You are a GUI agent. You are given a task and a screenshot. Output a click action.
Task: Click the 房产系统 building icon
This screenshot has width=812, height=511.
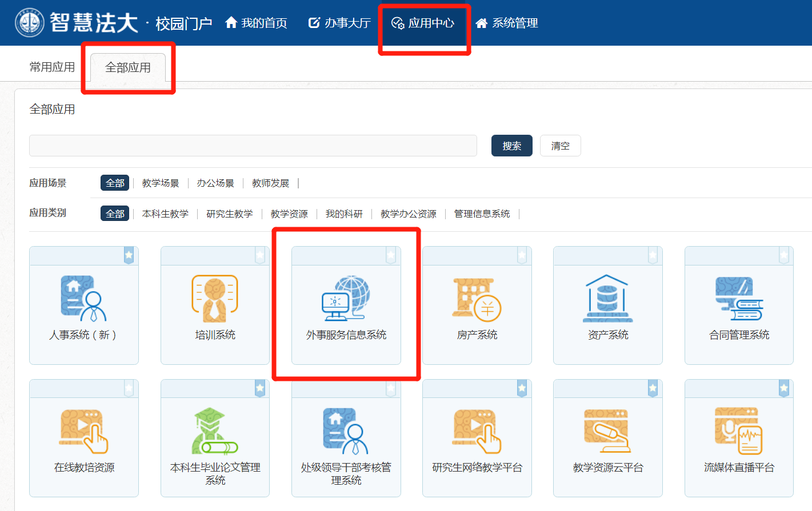point(477,299)
